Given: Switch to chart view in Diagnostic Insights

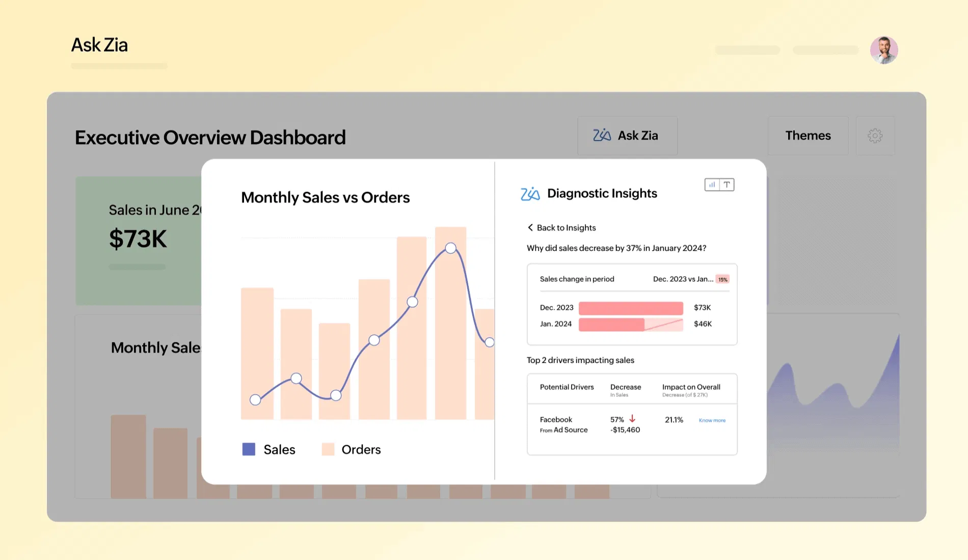Looking at the screenshot, I should pos(712,185).
